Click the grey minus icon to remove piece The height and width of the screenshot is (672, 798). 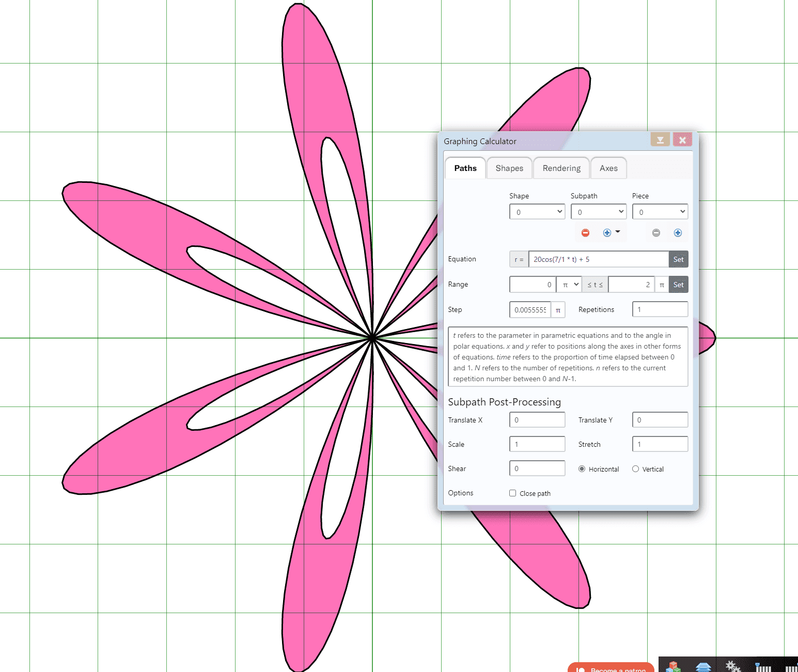(x=656, y=232)
